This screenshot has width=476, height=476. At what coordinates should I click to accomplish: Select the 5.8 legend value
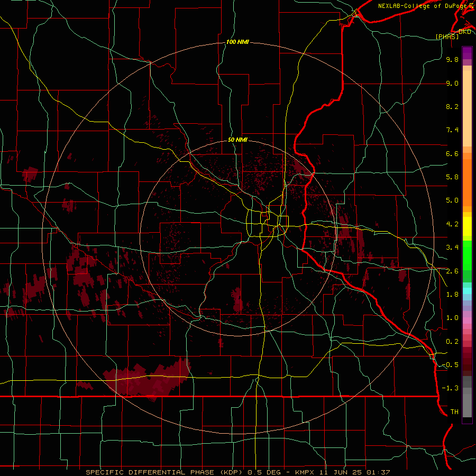452,177
